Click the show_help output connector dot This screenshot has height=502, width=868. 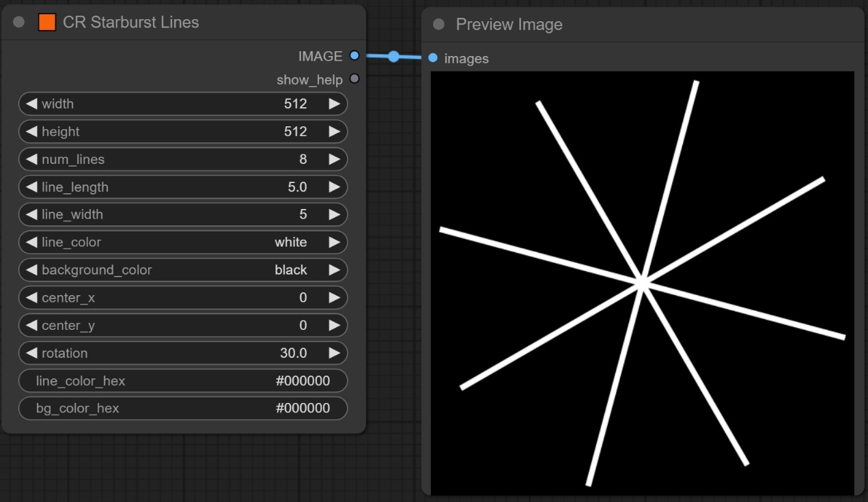pyautogui.click(x=354, y=79)
